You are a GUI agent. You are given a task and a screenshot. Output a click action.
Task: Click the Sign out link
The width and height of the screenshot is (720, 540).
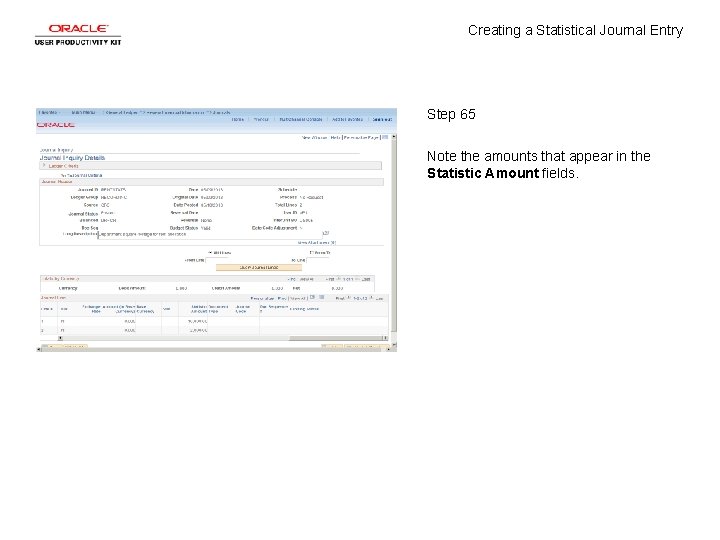click(x=382, y=119)
